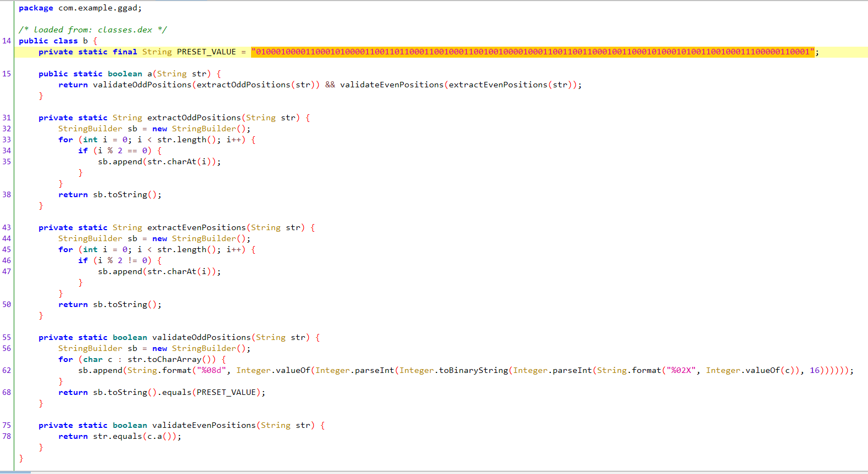Click PRESET_VALUE in the field declaration
The image size is (868, 474).
click(207, 52)
